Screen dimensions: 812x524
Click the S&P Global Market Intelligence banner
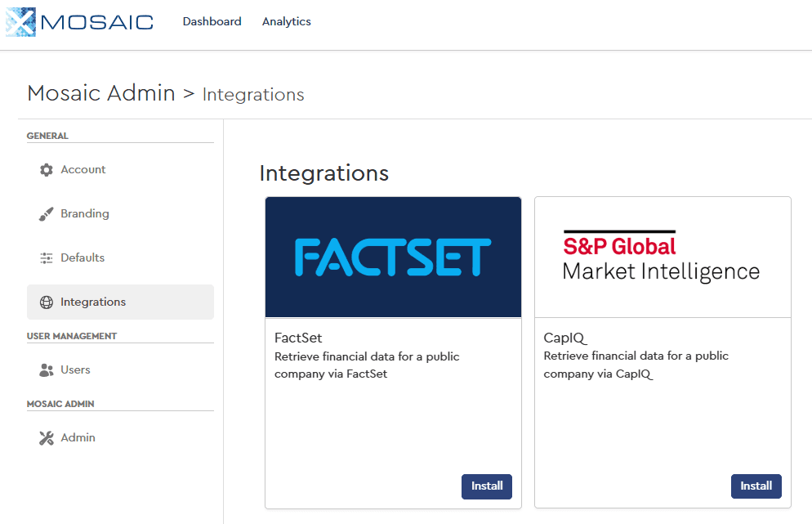tap(663, 256)
